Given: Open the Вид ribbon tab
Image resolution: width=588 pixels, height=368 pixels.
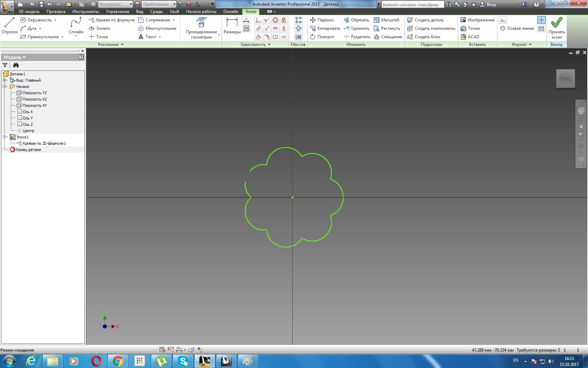Looking at the screenshot, I should (140, 12).
